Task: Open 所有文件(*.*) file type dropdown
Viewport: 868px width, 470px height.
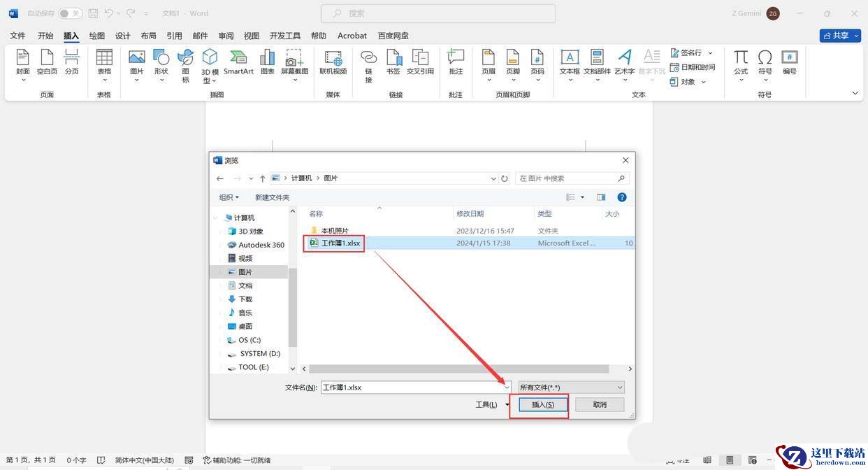Action: [x=571, y=387]
